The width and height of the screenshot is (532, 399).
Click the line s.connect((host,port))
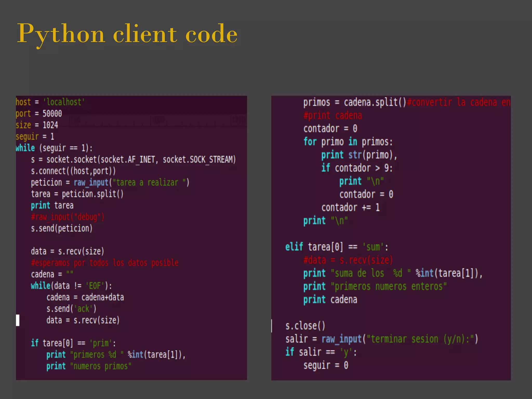click(x=73, y=171)
